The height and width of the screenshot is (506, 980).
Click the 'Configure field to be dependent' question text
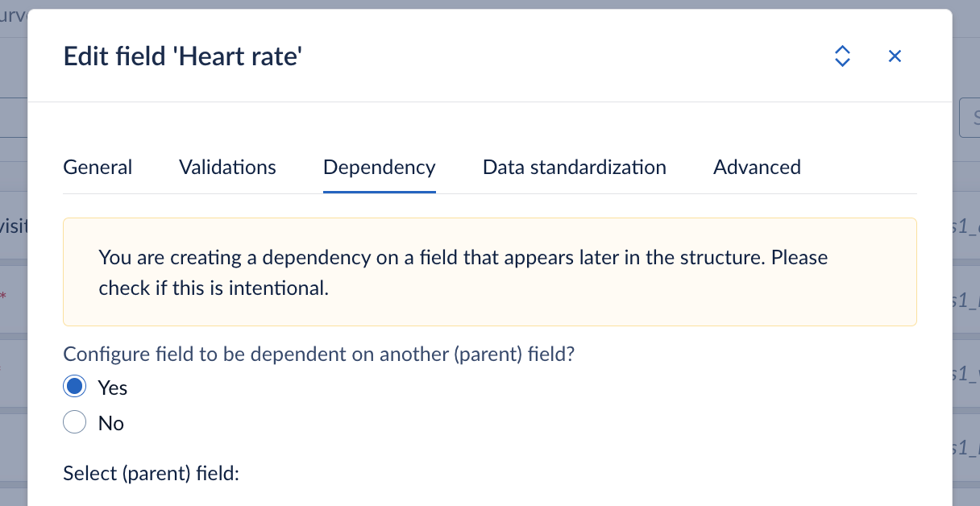tap(319, 354)
